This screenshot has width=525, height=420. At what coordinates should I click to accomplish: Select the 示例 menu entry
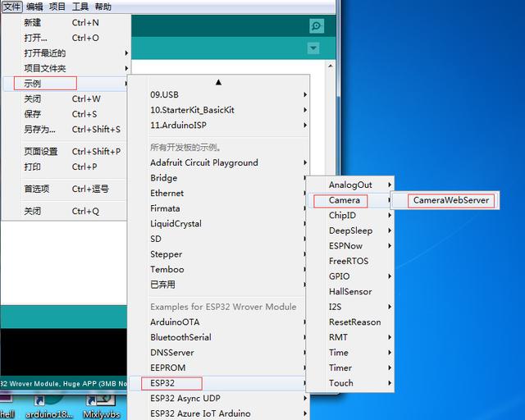tap(66, 84)
